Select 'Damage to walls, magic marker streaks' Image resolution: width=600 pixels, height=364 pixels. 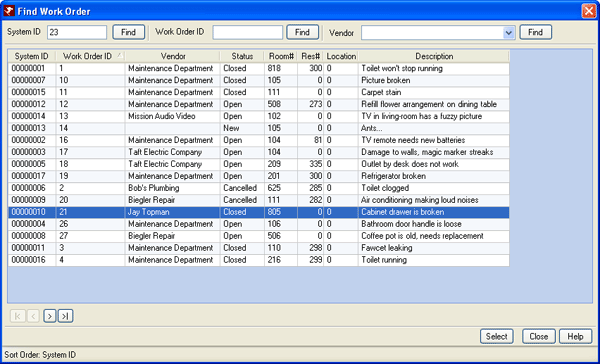click(x=259, y=152)
